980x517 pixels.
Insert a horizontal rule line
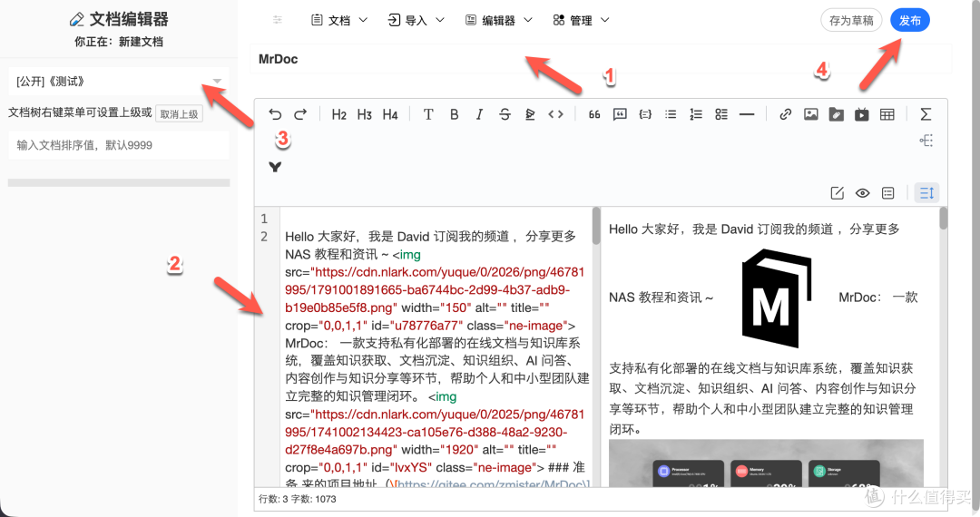(x=747, y=114)
